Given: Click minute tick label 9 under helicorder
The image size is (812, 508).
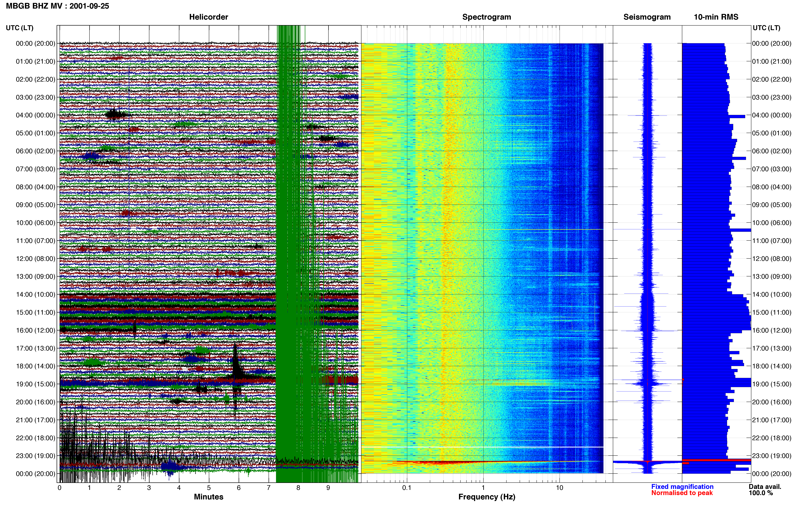Looking at the screenshot, I should pos(328,488).
